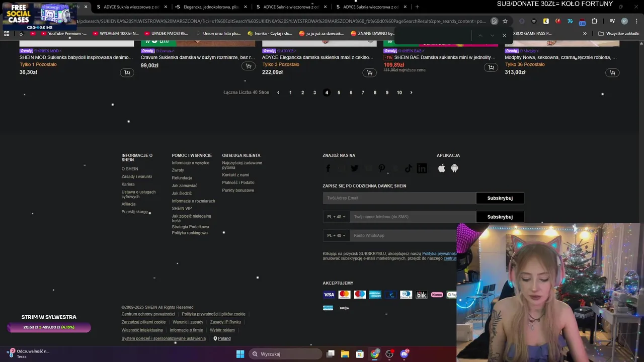The height and width of the screenshot is (362, 644).
Task: Click Strim w Sylwestra donation progress bar
Action: tap(49, 327)
